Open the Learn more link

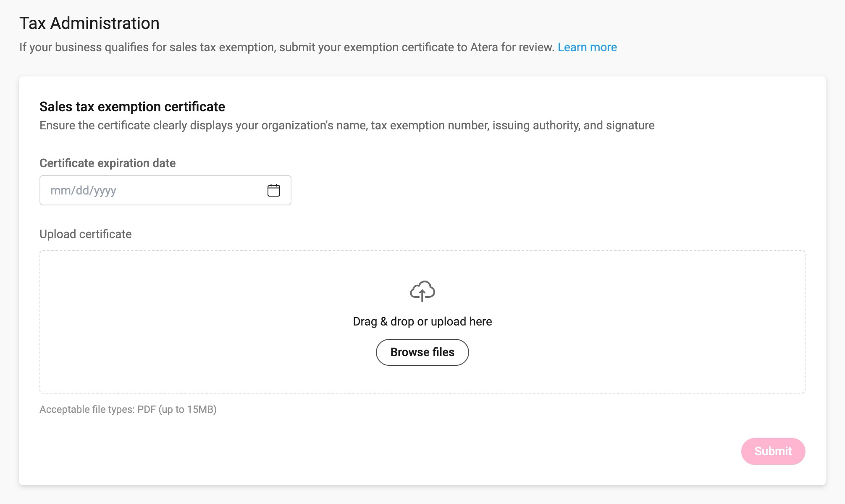(x=587, y=47)
